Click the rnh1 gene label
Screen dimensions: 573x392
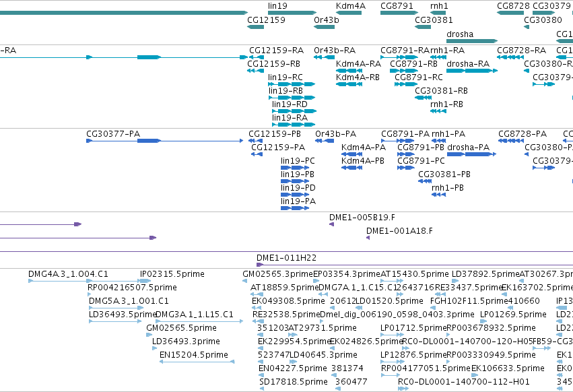pyautogui.click(x=439, y=6)
